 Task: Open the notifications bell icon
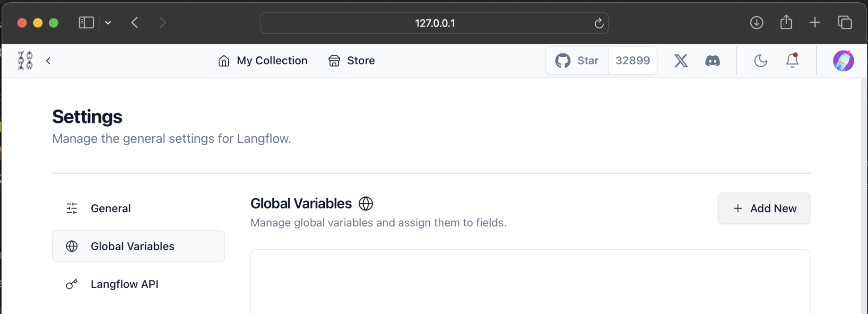792,61
